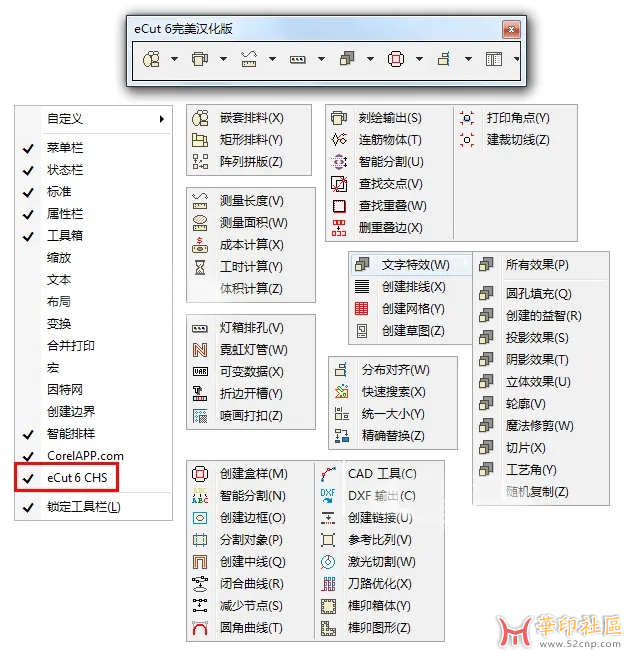Choose 文字特效(W) menu entry
Viewport: 625px width, 651px height.
(411, 265)
